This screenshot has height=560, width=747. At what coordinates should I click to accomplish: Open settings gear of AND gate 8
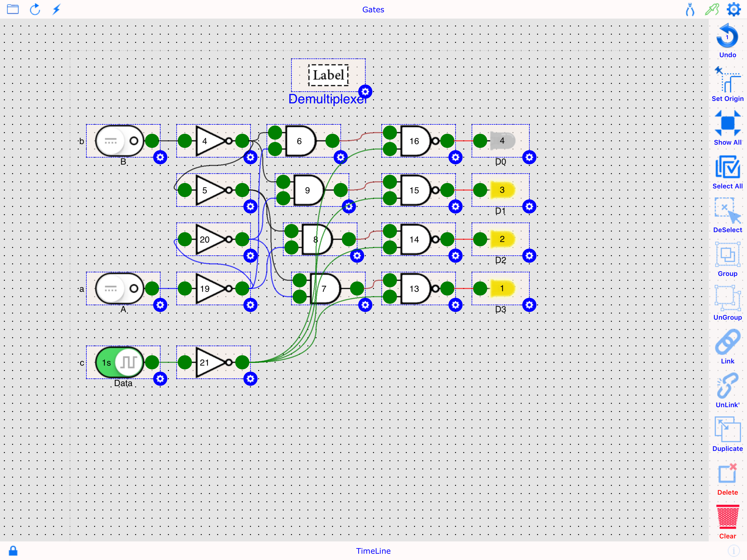click(x=357, y=256)
